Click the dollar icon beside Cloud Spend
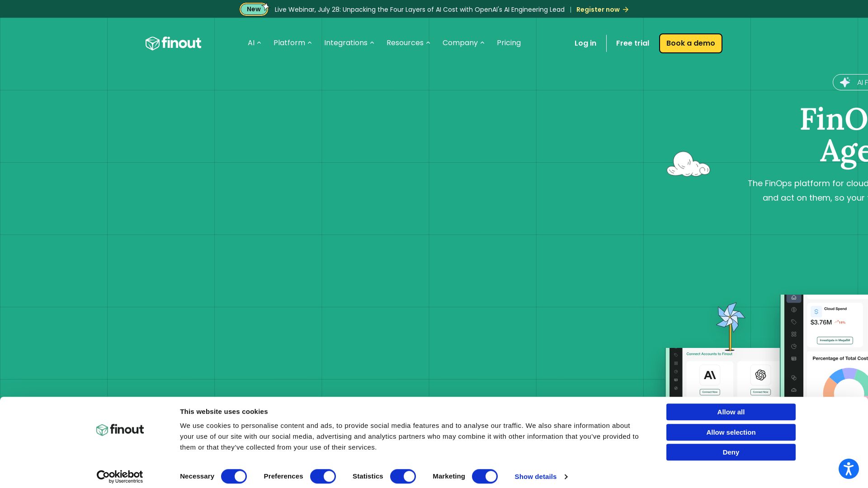 pyautogui.click(x=816, y=311)
